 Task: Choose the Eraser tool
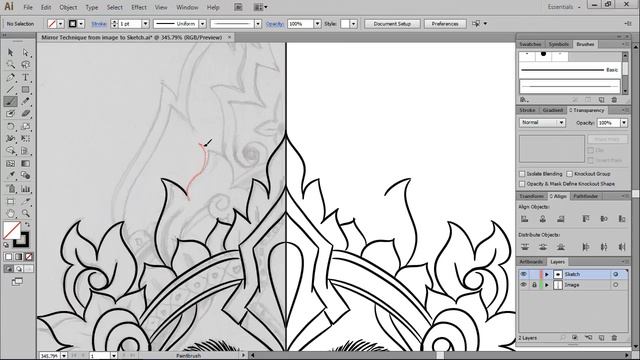pos(25,114)
